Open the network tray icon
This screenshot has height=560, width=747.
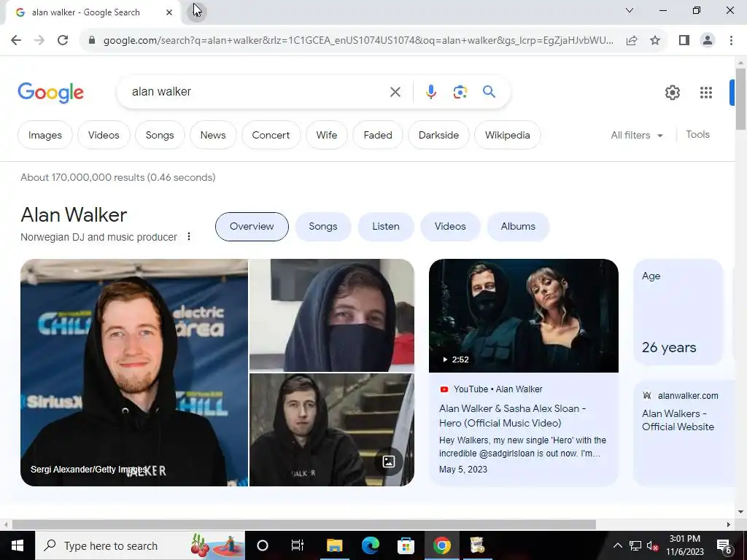(x=635, y=545)
